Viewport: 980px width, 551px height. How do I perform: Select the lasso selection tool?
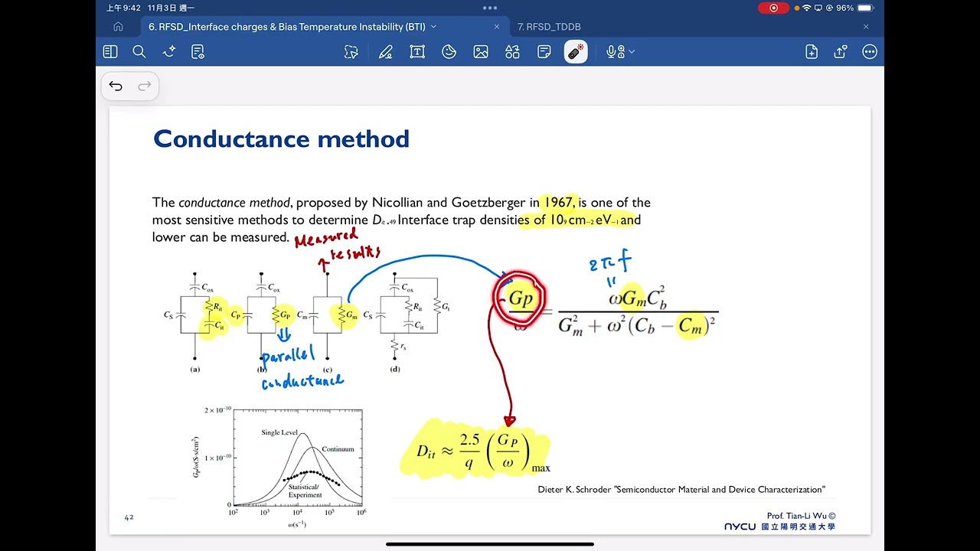pos(351,52)
